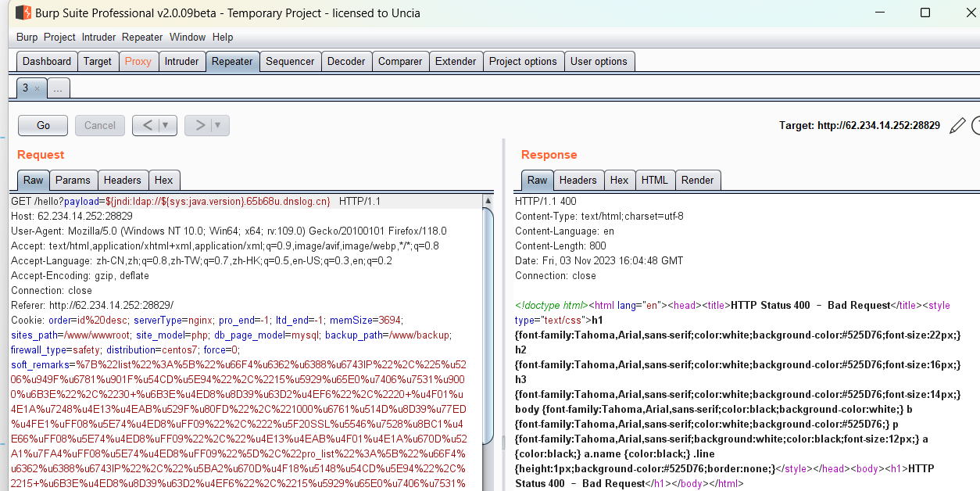Open the Response Render tab
Screen dimensions: 980x491
698,180
